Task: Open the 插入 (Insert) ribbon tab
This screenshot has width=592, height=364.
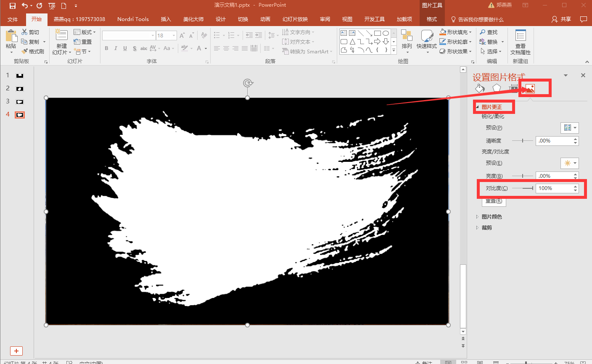Action: point(166,19)
